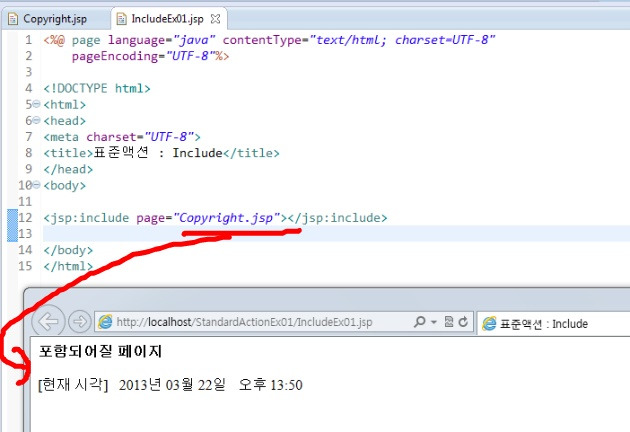Collapse the html tag fold marker
Viewport: 630px width, 432px height.
point(36,104)
